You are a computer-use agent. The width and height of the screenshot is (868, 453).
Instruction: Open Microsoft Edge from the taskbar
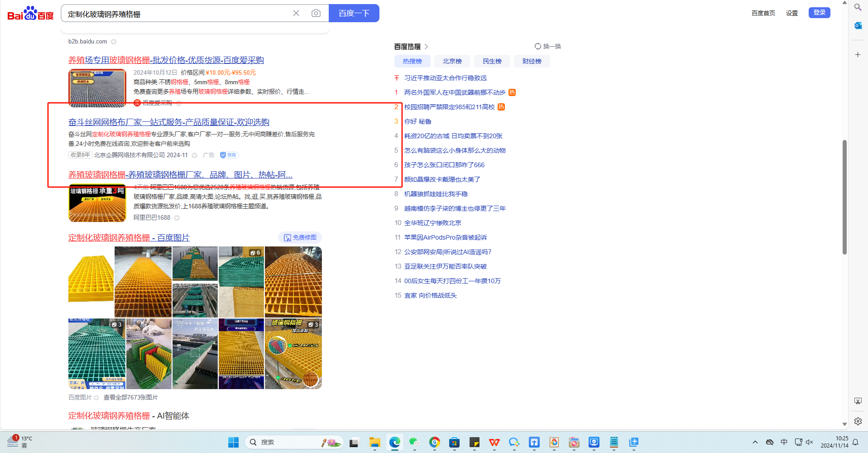pos(394,442)
